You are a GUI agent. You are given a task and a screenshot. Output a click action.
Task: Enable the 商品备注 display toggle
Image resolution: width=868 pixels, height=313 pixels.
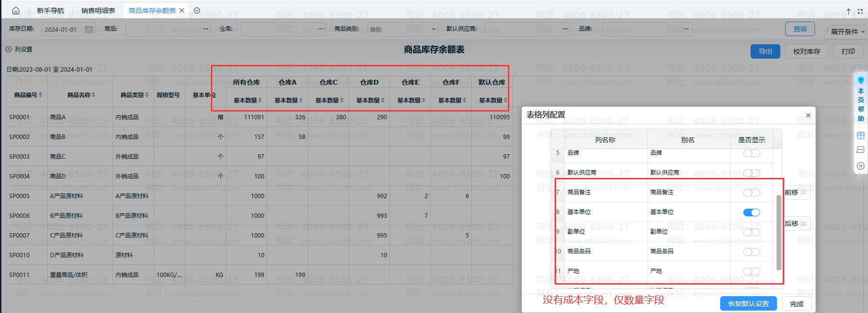pos(751,193)
